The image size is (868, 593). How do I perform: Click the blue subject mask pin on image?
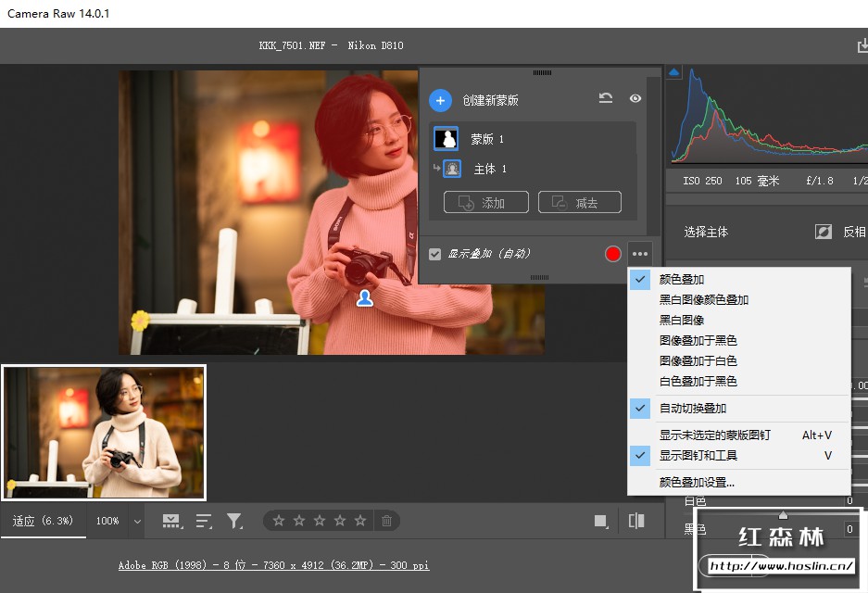coord(365,297)
